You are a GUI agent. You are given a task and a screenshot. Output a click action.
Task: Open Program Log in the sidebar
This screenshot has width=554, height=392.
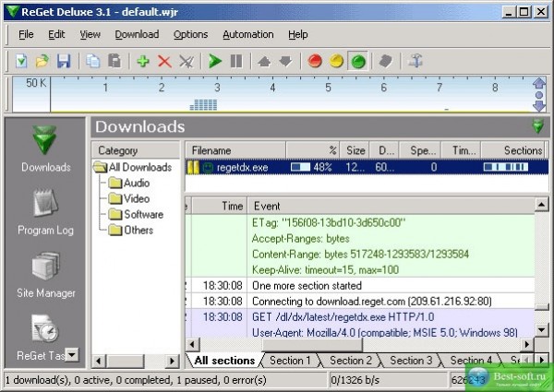click(x=45, y=212)
